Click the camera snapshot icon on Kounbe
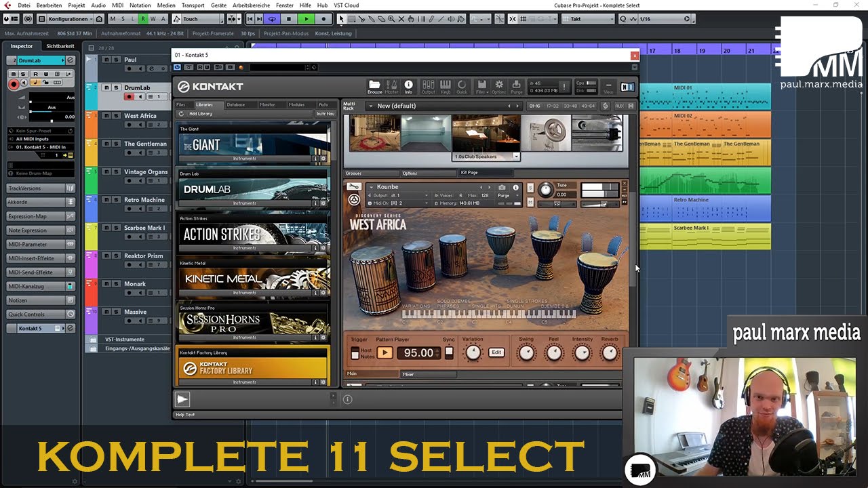The width and height of the screenshot is (868, 488). 502,187
